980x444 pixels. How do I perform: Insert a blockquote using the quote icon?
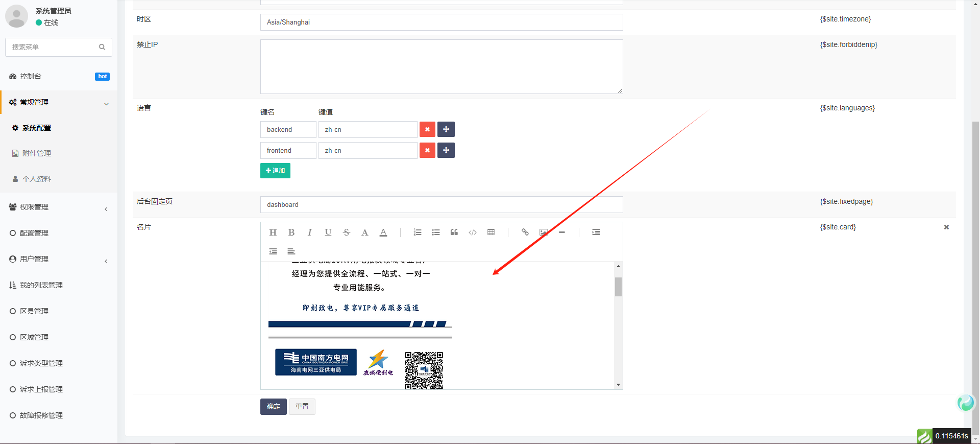(x=454, y=232)
